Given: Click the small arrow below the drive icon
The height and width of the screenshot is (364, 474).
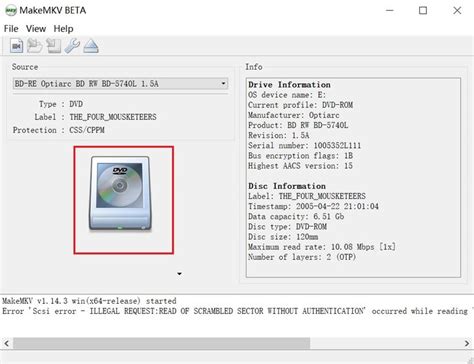Looking at the screenshot, I should [x=179, y=274].
